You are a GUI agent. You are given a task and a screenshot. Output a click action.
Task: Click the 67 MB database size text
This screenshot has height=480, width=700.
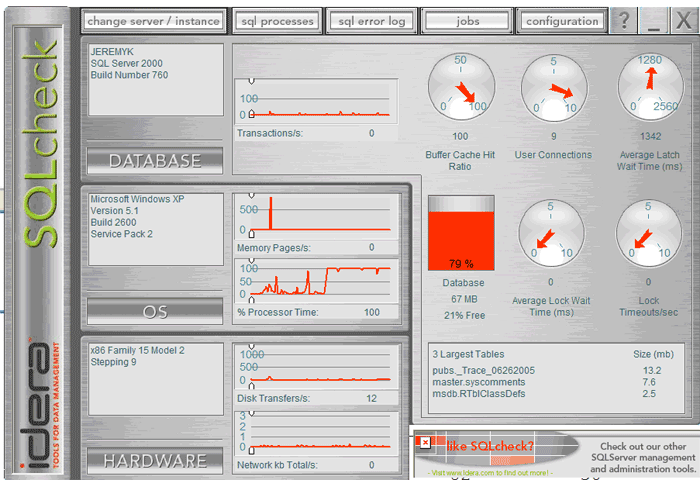point(464,299)
